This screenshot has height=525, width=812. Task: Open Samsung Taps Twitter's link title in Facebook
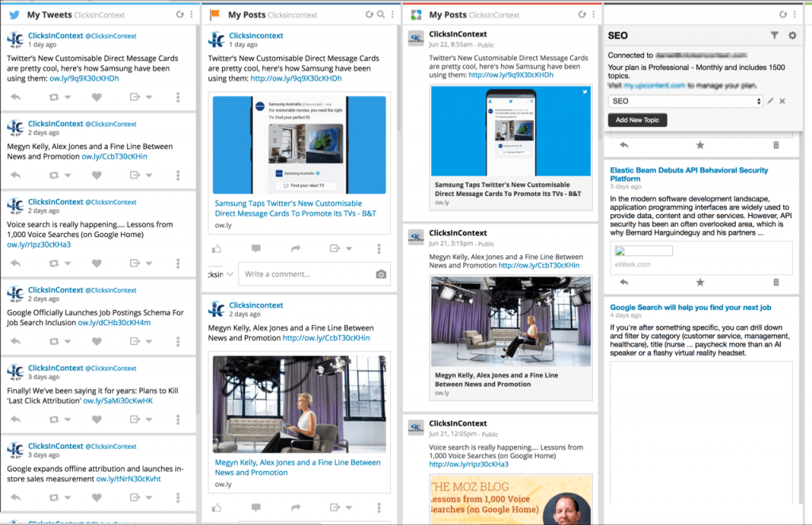pos(295,208)
